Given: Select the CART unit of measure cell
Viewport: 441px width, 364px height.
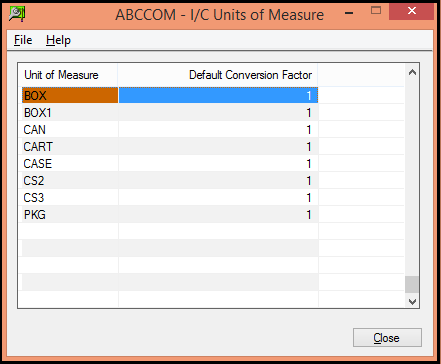Looking at the screenshot, I should pyautogui.click(x=70, y=146).
